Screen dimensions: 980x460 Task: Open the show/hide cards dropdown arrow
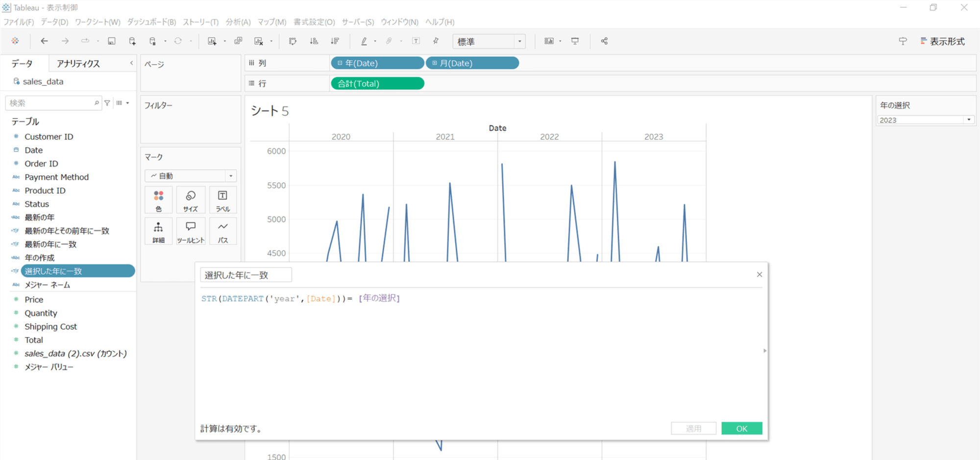[560, 41]
